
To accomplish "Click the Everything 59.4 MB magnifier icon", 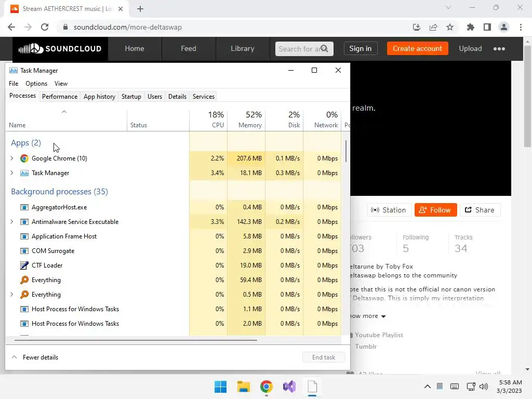I will coord(24,280).
